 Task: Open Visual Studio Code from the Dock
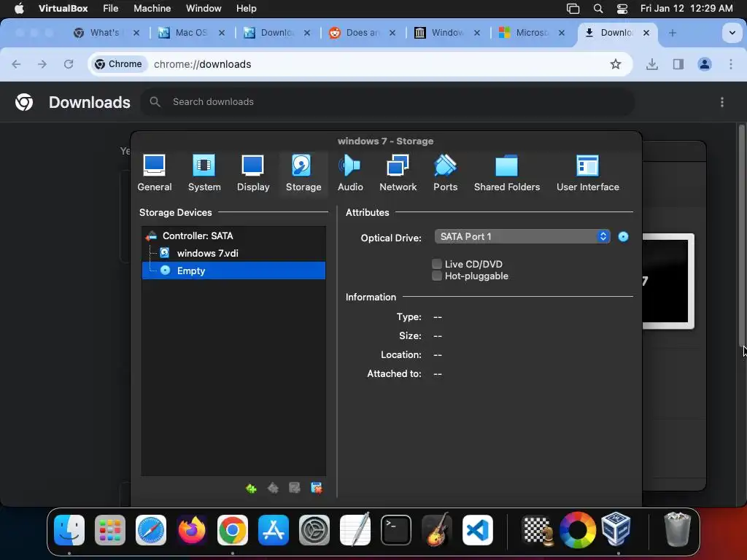tap(477, 530)
